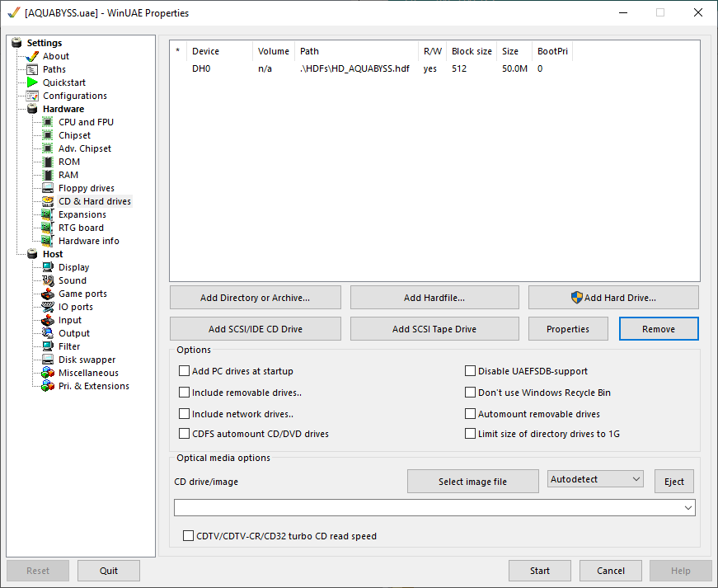Click the Add Hardfile button
The image size is (718, 588).
[434, 298]
